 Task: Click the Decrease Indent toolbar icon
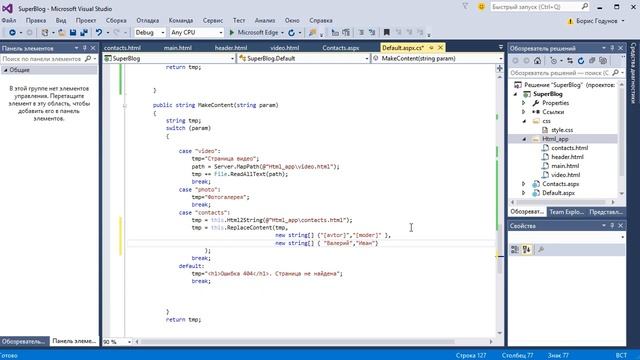[x=335, y=32]
